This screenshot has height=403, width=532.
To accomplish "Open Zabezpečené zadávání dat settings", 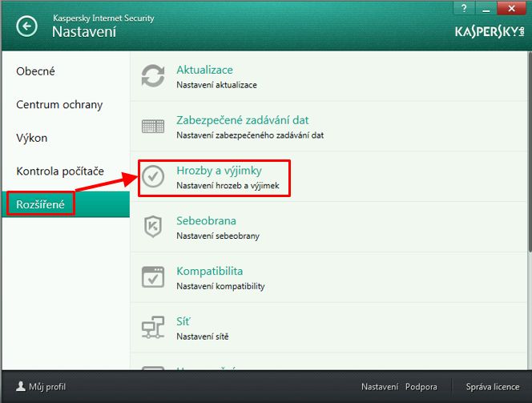I will coord(242,120).
